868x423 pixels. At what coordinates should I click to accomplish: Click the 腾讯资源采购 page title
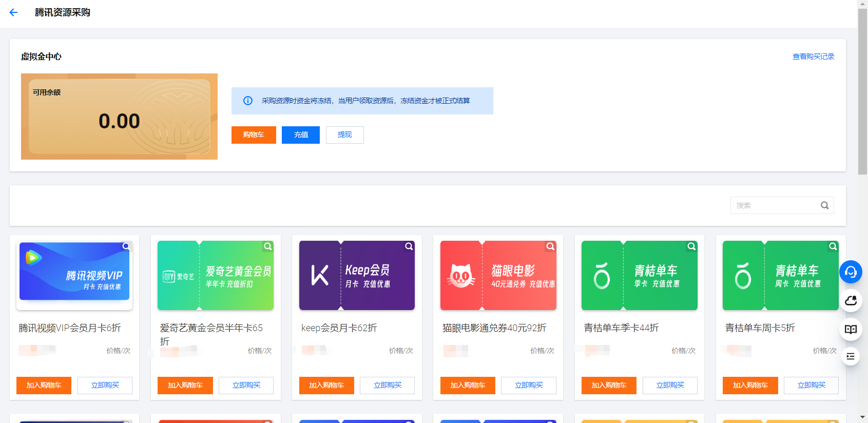(x=63, y=12)
